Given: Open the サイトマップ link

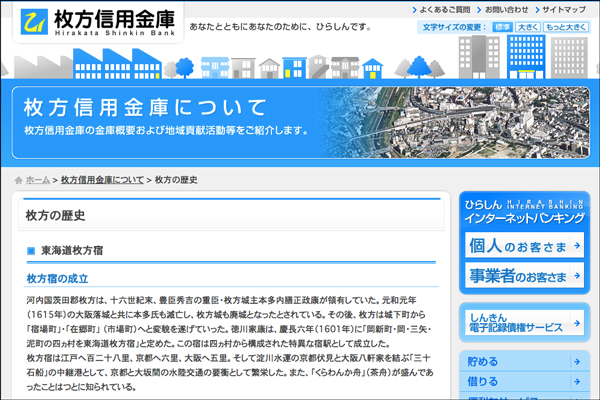Looking at the screenshot, I should [564, 10].
